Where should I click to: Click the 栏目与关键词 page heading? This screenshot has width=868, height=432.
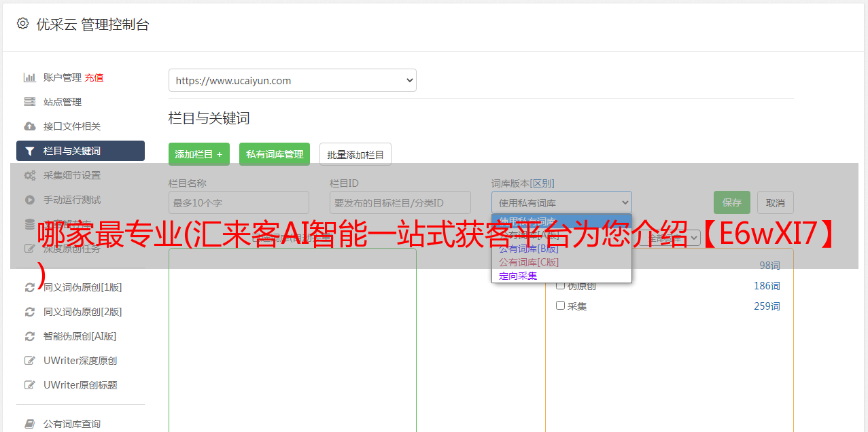coord(209,118)
